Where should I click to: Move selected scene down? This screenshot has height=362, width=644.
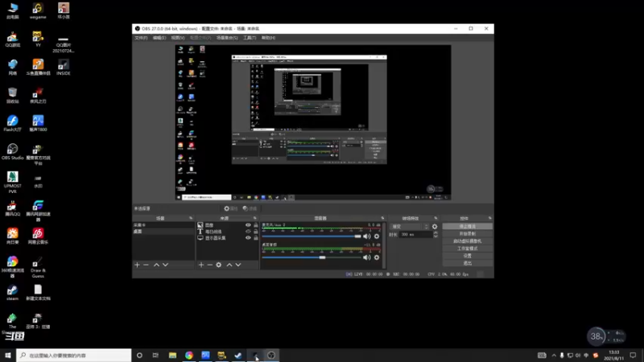pyautogui.click(x=166, y=265)
